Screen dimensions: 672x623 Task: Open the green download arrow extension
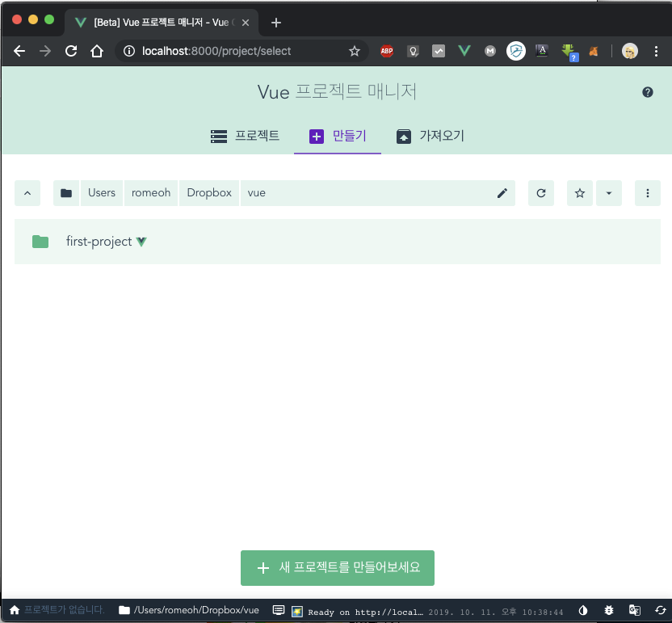pos(569,52)
